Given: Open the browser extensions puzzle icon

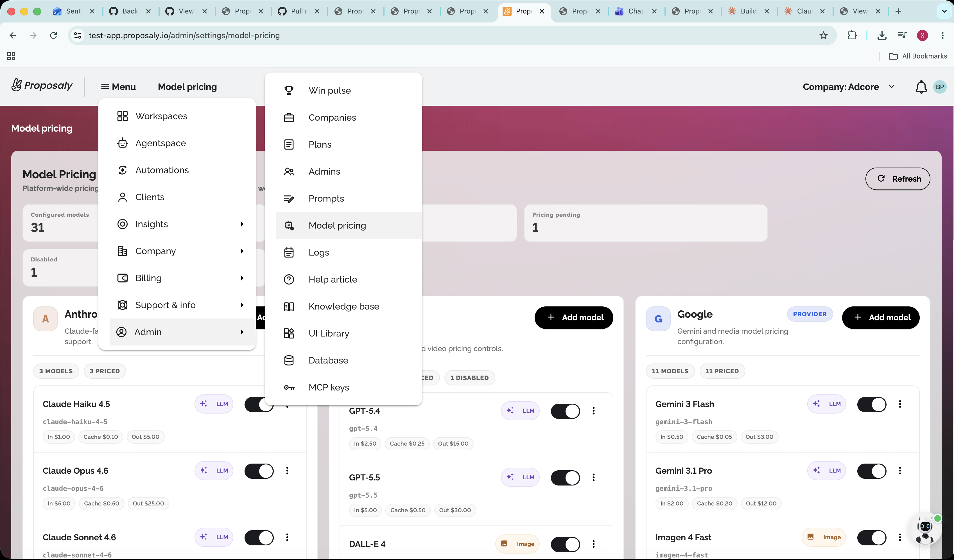Looking at the screenshot, I should (x=852, y=36).
